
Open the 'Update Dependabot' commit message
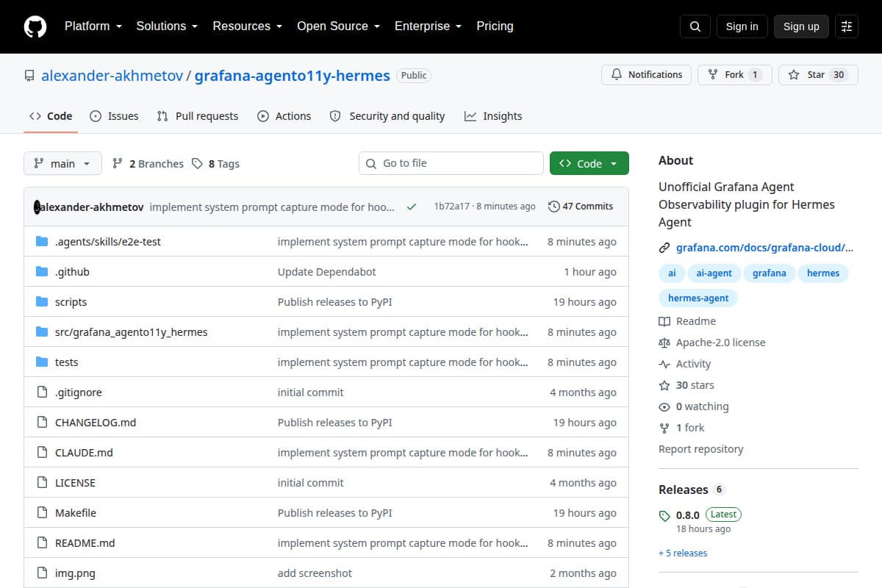tap(327, 272)
